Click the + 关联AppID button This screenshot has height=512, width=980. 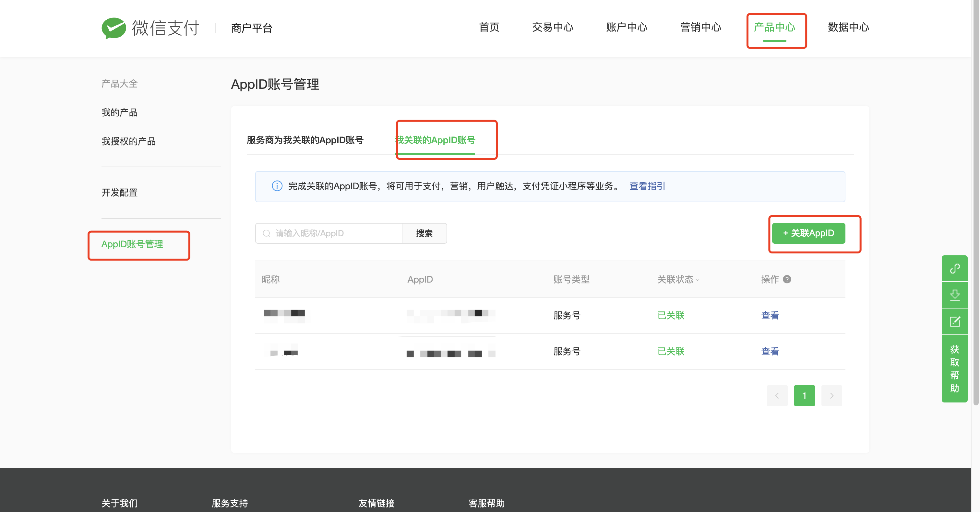pyautogui.click(x=808, y=233)
